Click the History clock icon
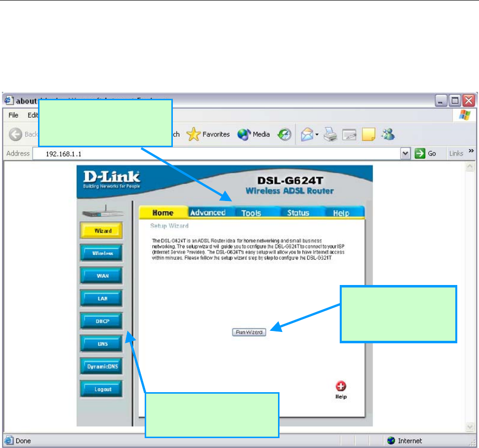The width and height of the screenshot is (479, 448). click(284, 134)
